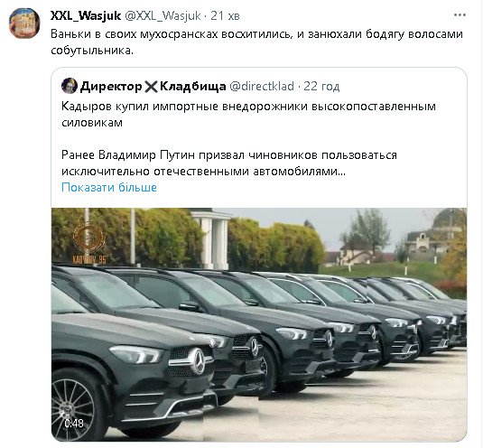Open Директор Кладбища display name

pos(153,87)
